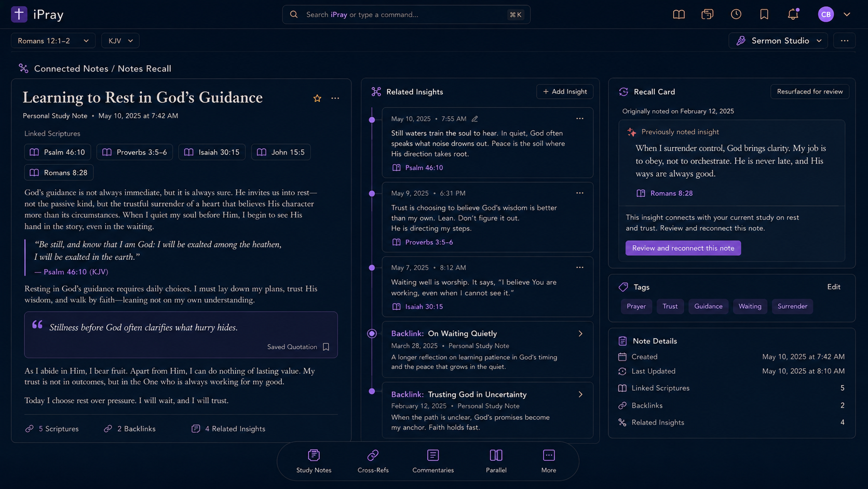
Task: Click Review and reconnect this note
Action: 683,248
